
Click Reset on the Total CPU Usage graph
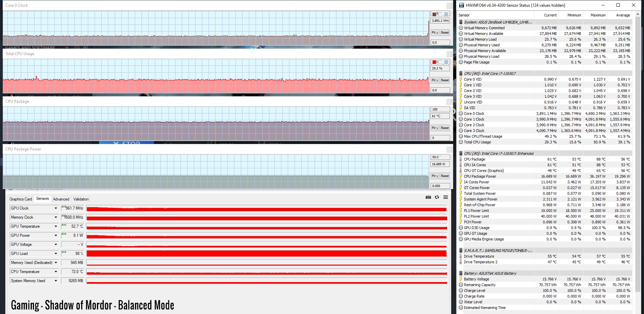pos(445,80)
